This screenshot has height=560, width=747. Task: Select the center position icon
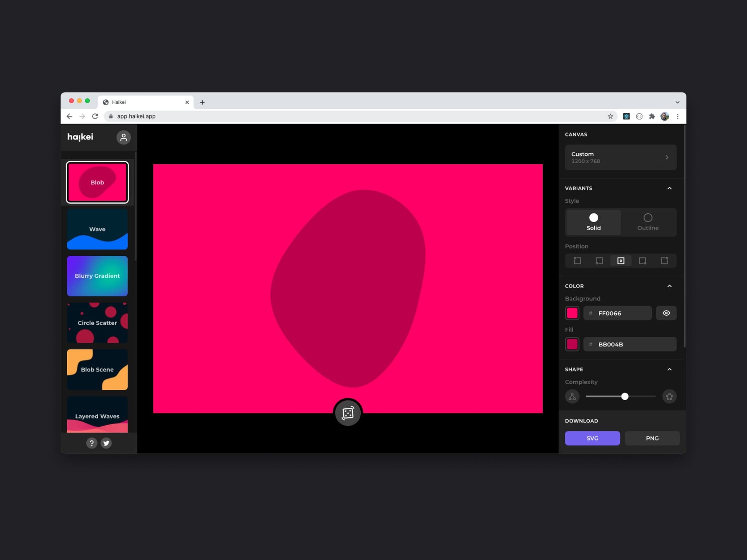(621, 261)
